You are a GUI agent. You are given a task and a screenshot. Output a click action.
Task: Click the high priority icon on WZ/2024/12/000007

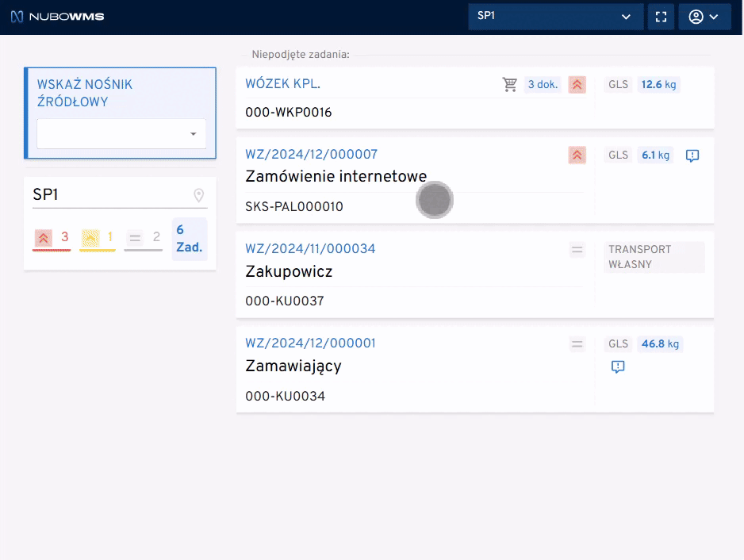[x=577, y=155]
